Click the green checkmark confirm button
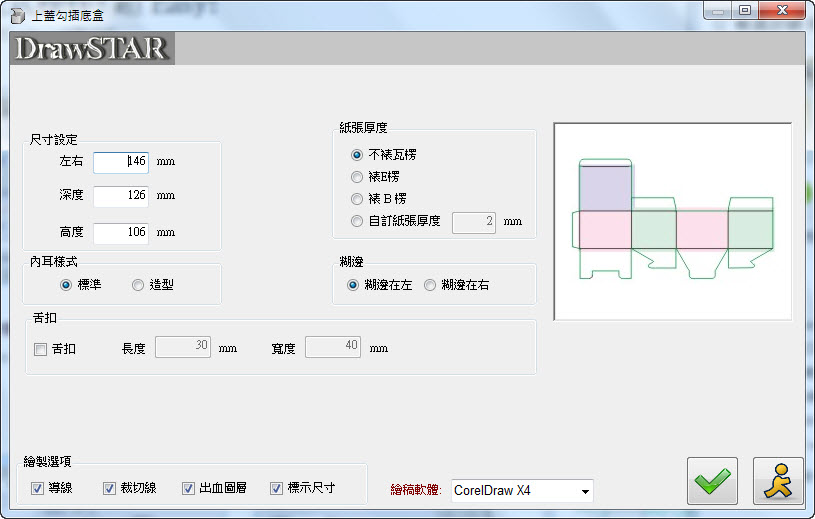This screenshot has width=815, height=519. (712, 480)
